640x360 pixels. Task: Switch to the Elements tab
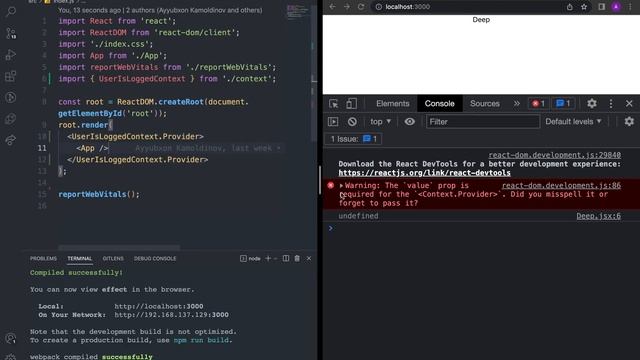(x=393, y=104)
